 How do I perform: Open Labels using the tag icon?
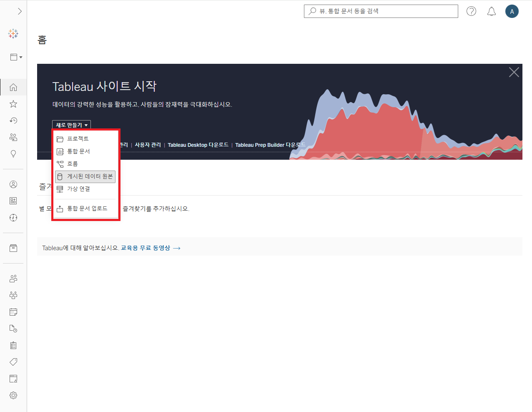coord(13,362)
